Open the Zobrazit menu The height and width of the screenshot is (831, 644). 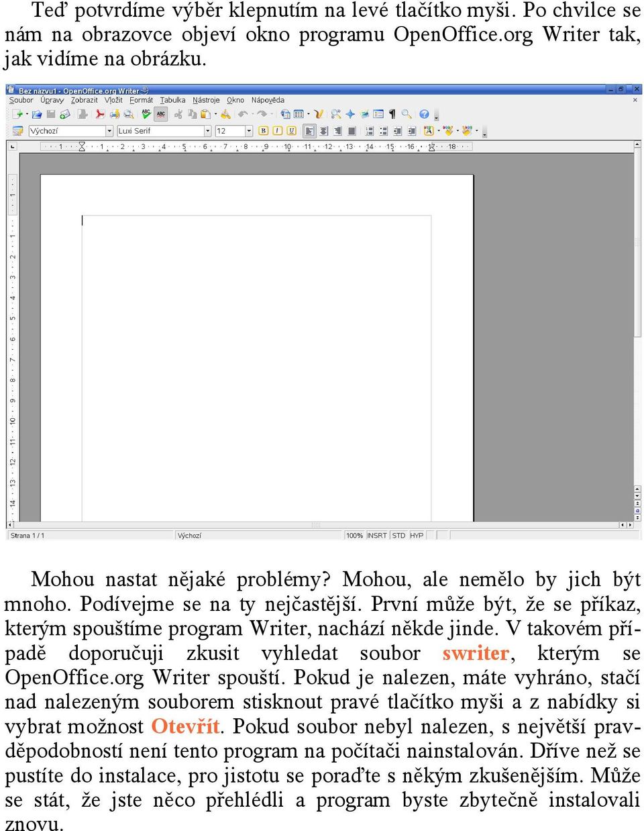tap(85, 100)
